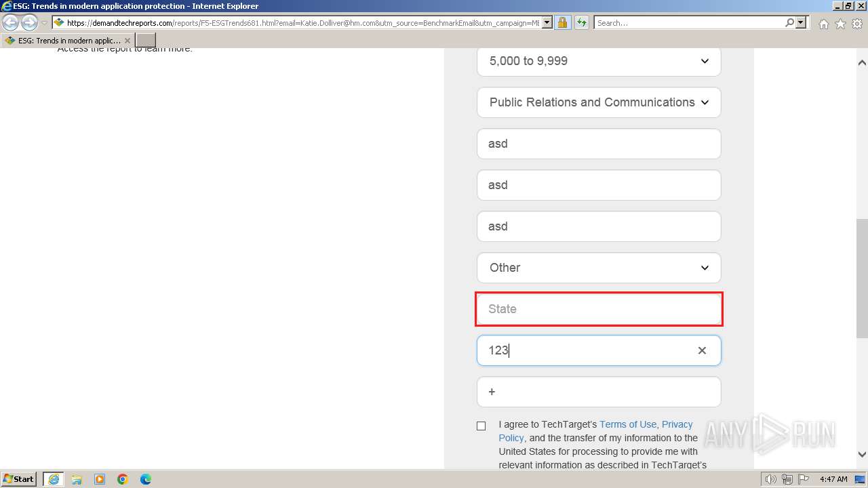Open the Terms of Use link
This screenshot has height=488, width=868.
click(x=628, y=424)
